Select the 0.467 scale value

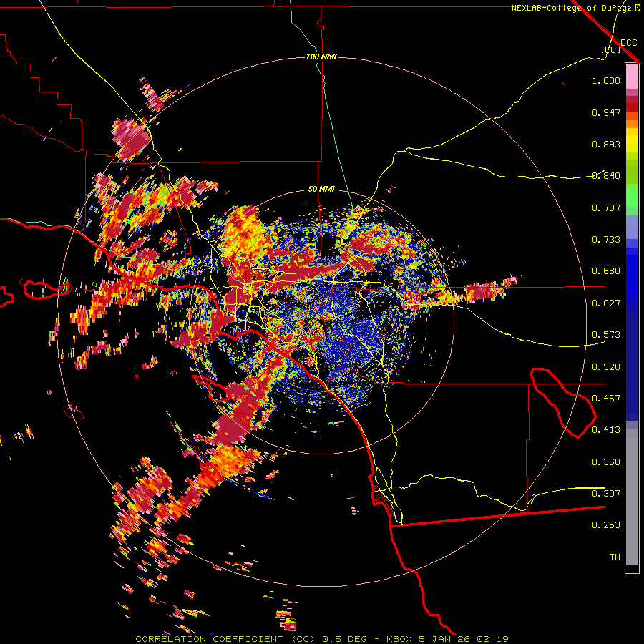click(x=606, y=399)
